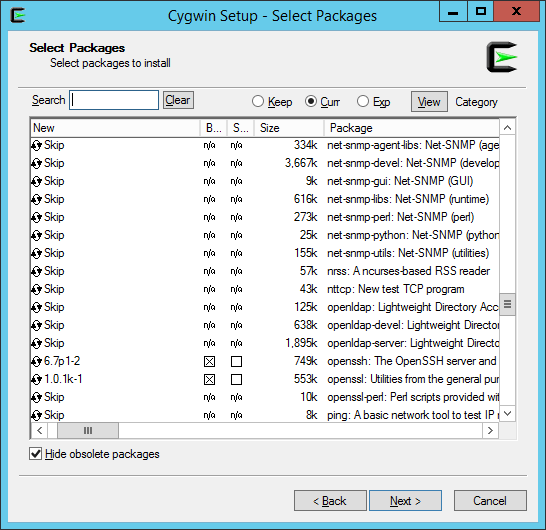Image resolution: width=546 pixels, height=530 pixels.
Task: Click the Clear button next to Search
Action: click(178, 100)
